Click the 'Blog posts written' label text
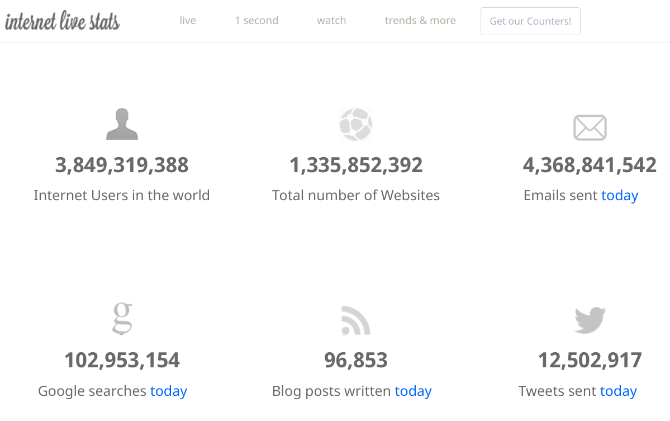 331,391
